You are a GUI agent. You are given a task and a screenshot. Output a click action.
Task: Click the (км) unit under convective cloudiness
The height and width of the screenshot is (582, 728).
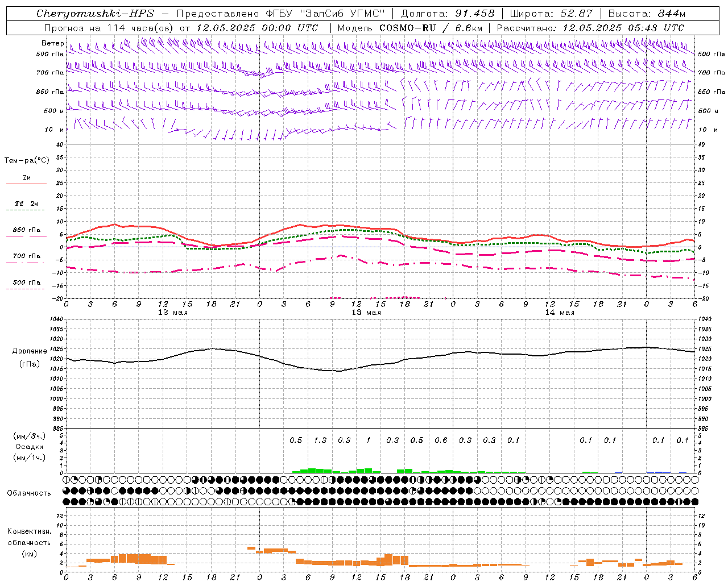[x=29, y=554]
